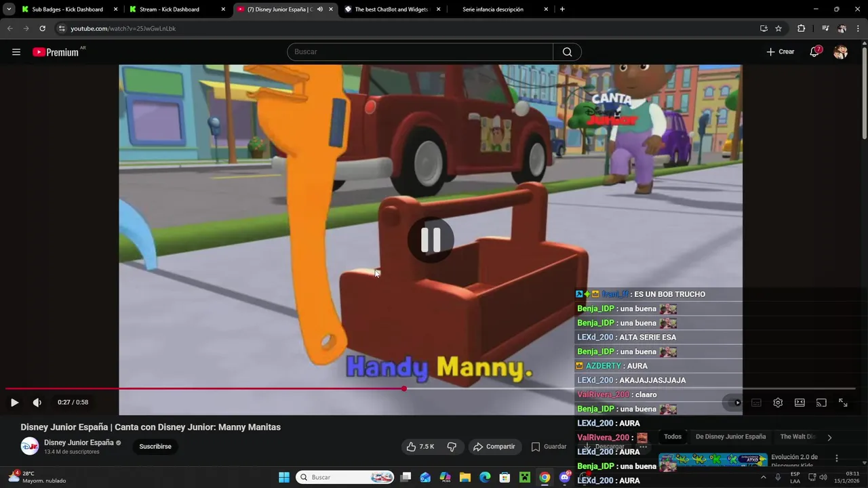Like the video with 7.5 K likes
The width and height of the screenshot is (868, 488).
pyautogui.click(x=420, y=447)
